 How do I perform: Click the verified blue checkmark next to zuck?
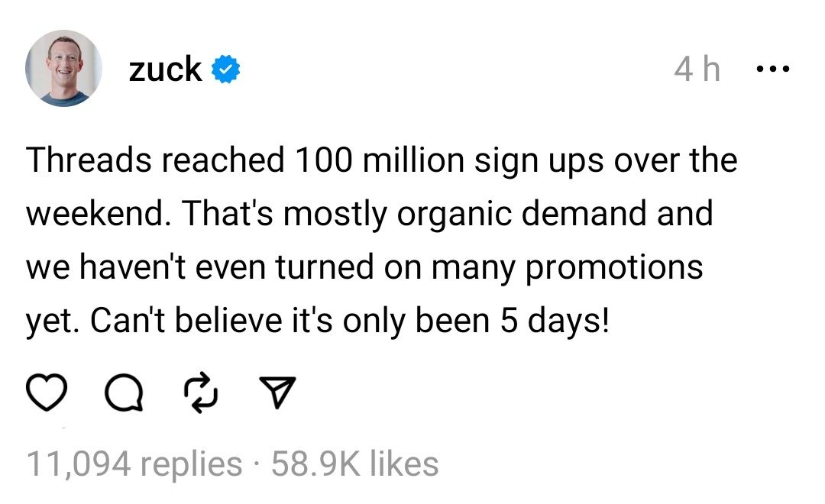pyautogui.click(x=225, y=68)
